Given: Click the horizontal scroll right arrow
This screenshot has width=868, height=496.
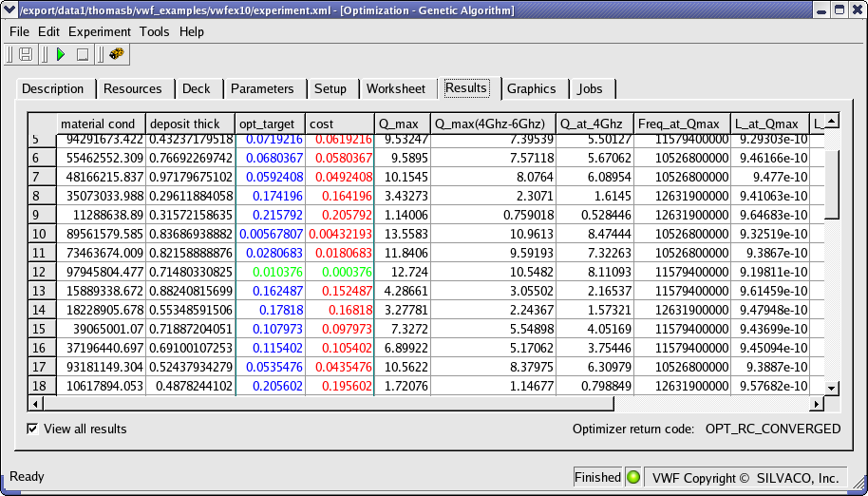Looking at the screenshot, I should [x=817, y=404].
